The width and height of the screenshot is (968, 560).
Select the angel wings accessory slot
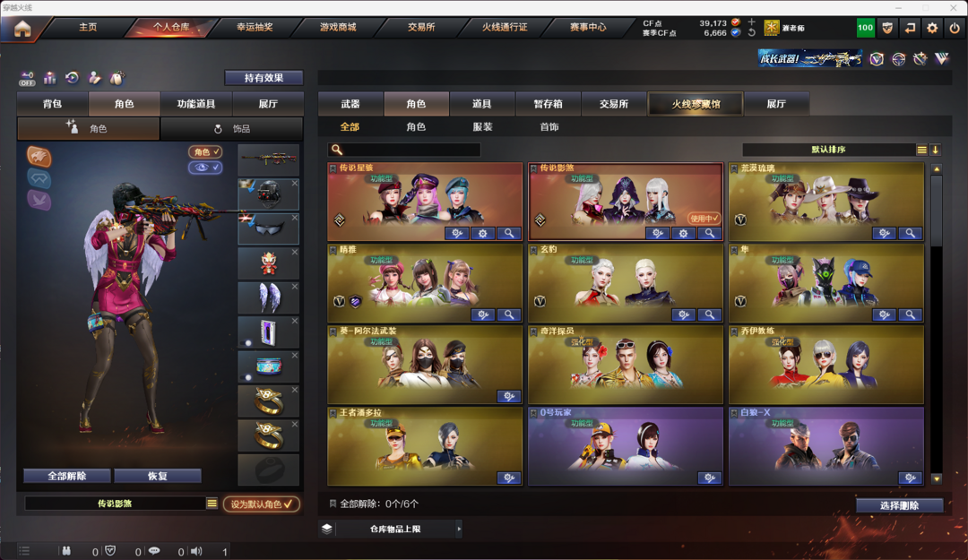[269, 297]
